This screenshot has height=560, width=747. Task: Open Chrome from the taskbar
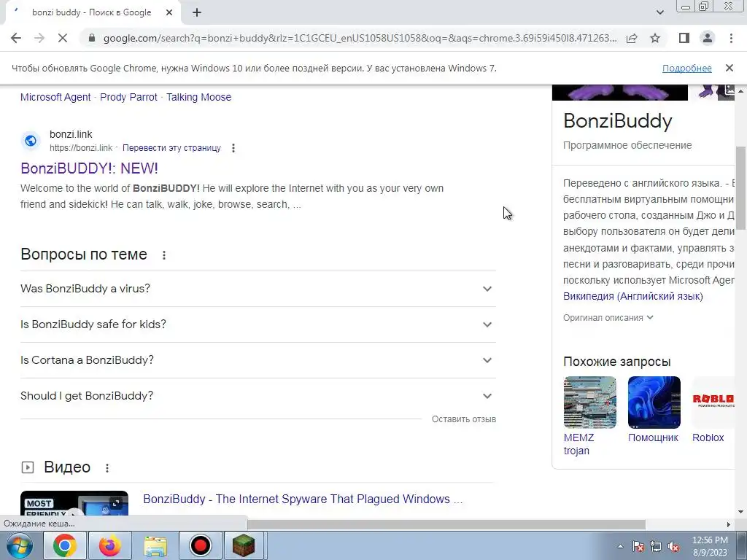point(65,545)
